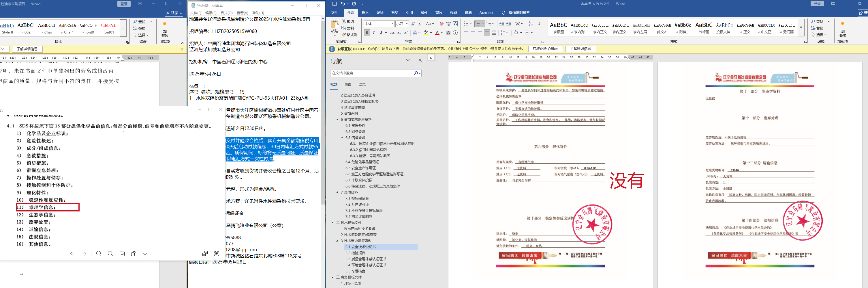The width and height of the screenshot is (868, 288).
Task: Increase the paragraph indent
Action: [x=509, y=24]
